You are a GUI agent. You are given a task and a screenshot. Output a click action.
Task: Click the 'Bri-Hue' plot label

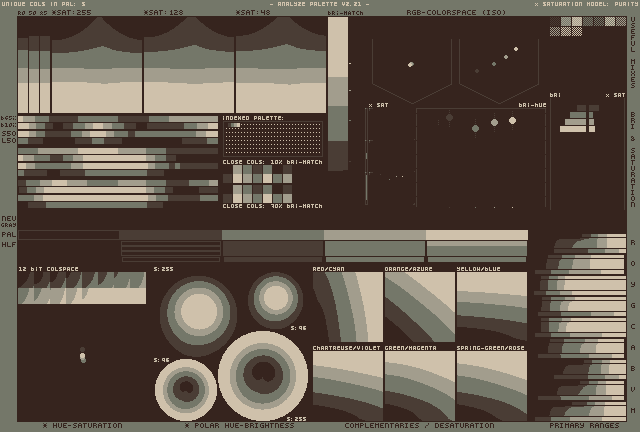532,105
